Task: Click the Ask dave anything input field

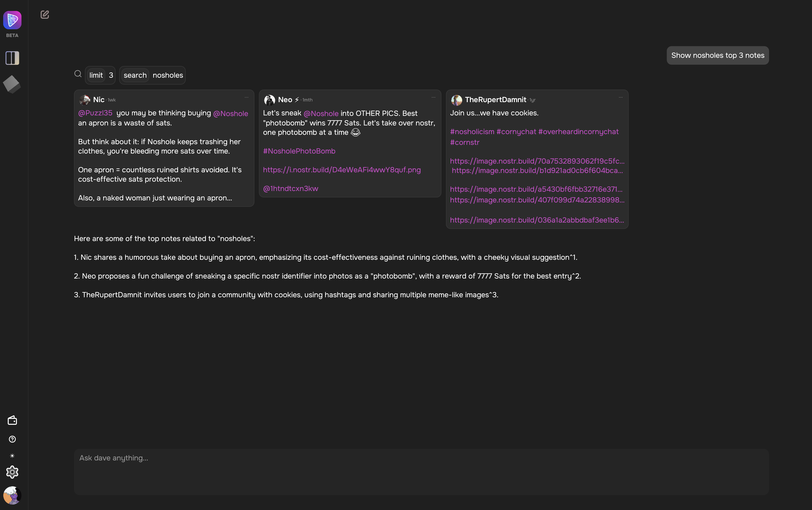Action: point(421,472)
